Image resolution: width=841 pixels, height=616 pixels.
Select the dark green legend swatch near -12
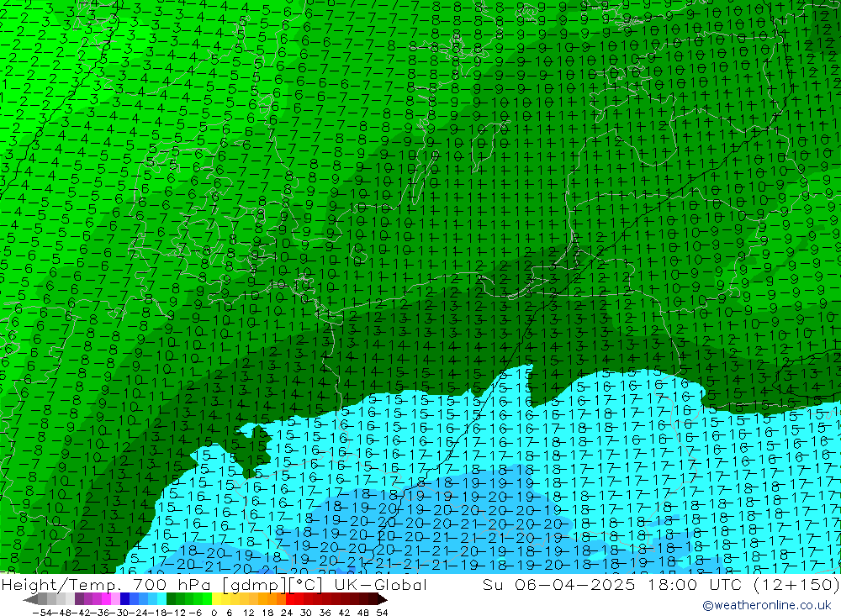(x=171, y=599)
